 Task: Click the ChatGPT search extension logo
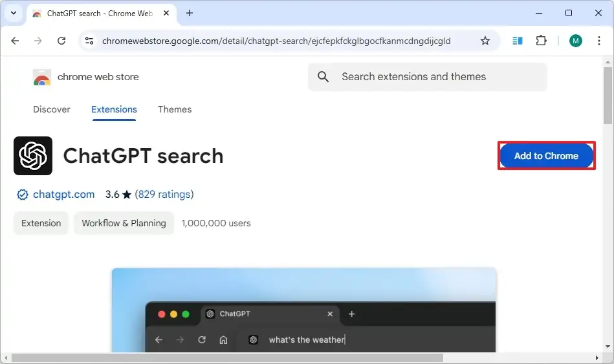coord(33,156)
